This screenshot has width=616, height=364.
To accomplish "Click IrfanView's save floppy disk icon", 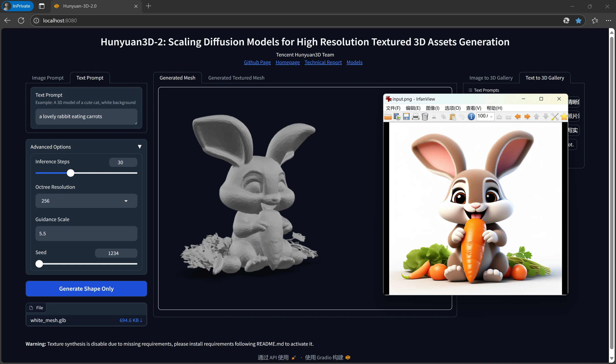I will 406,116.
